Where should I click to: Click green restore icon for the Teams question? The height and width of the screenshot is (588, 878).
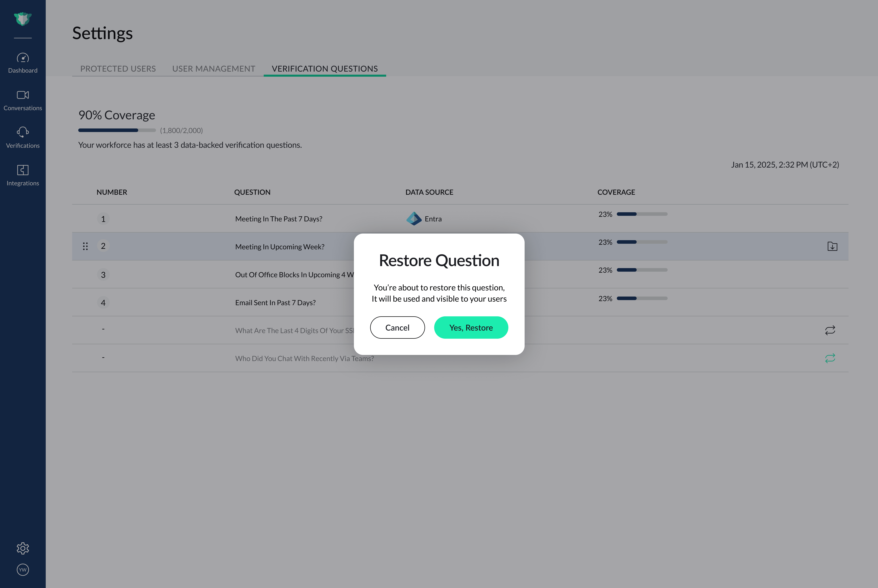[x=830, y=358]
